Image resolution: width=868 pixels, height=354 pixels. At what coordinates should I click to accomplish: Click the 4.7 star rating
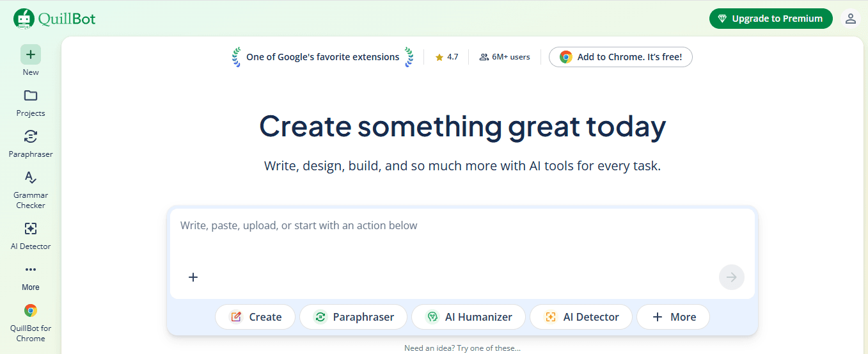[x=446, y=57]
